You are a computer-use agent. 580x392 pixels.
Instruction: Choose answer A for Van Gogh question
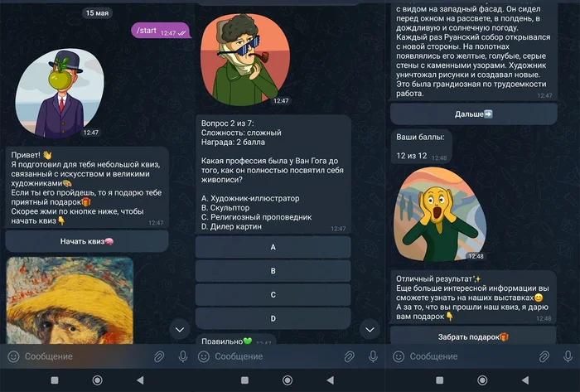273,247
